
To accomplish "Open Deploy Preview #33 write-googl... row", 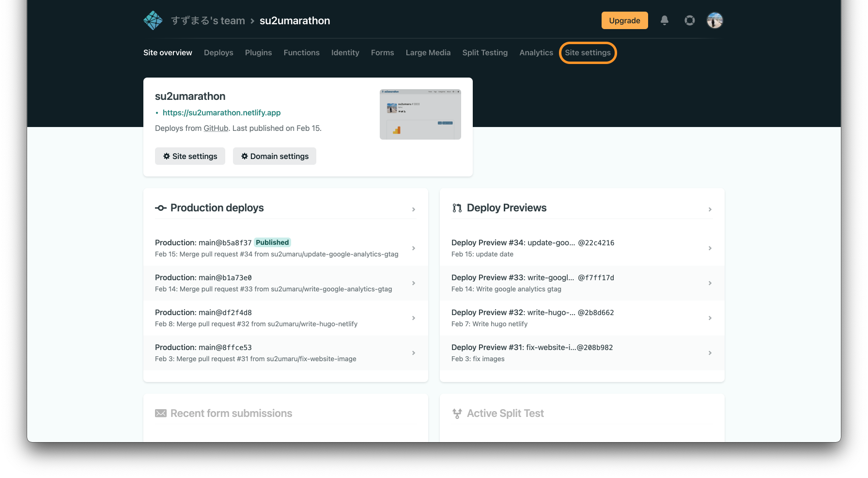I will (x=582, y=283).
